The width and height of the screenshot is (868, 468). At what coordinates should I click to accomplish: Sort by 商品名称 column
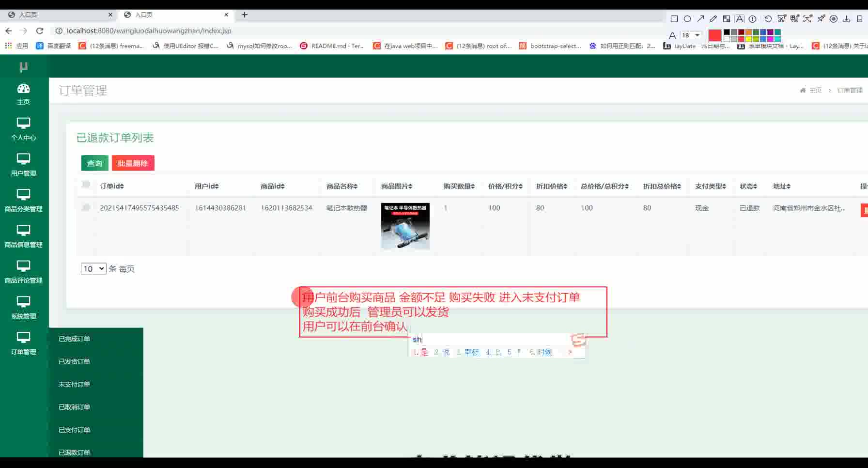click(x=342, y=186)
